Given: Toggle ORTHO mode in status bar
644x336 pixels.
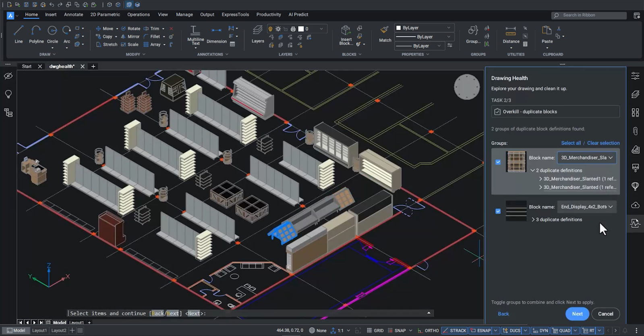Looking at the screenshot, I should click(x=428, y=330).
